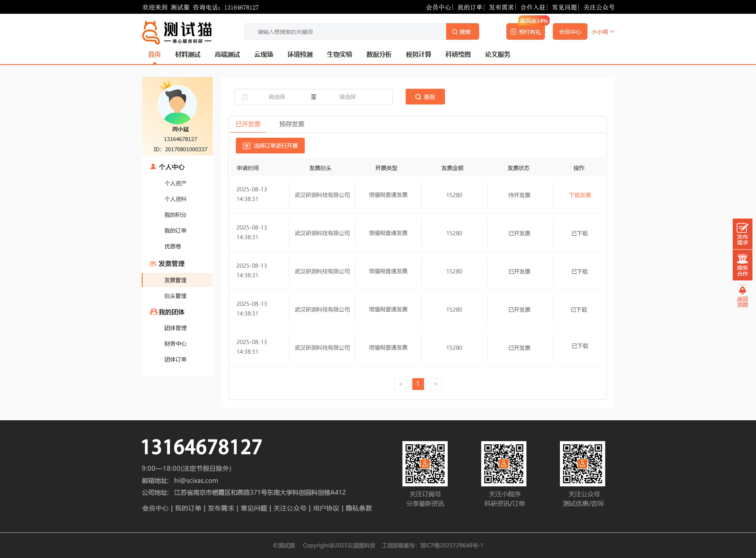Click the 预付有礼 gift button
Screen dimensions: 756x558
525,32
